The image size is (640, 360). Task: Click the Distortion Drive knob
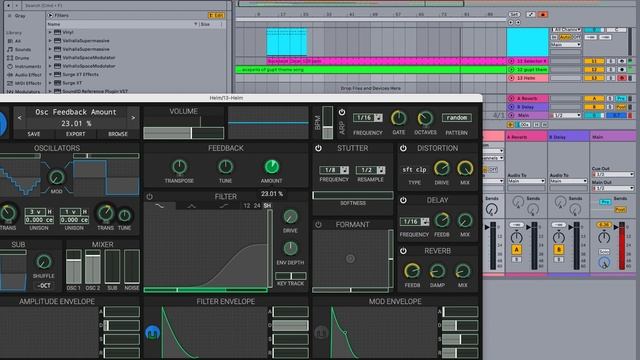(x=442, y=168)
